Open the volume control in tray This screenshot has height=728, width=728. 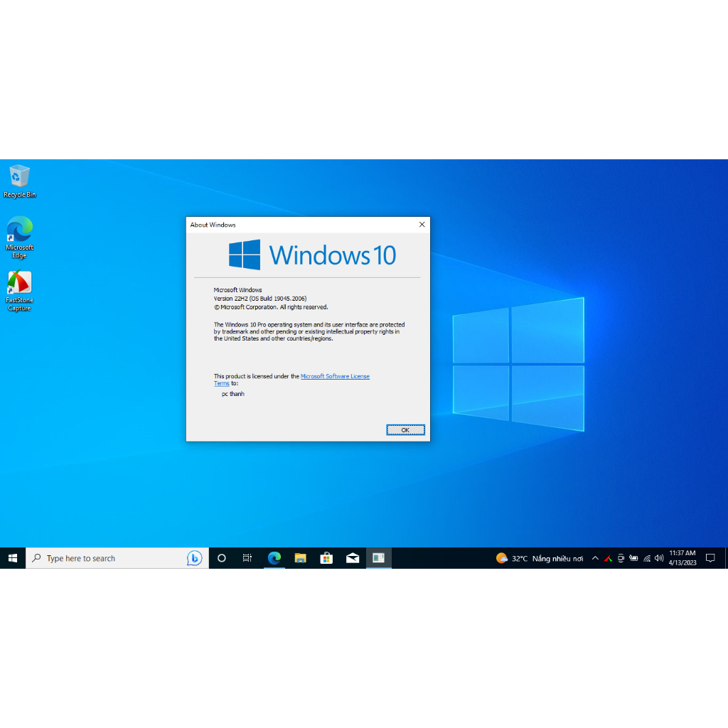click(659, 558)
